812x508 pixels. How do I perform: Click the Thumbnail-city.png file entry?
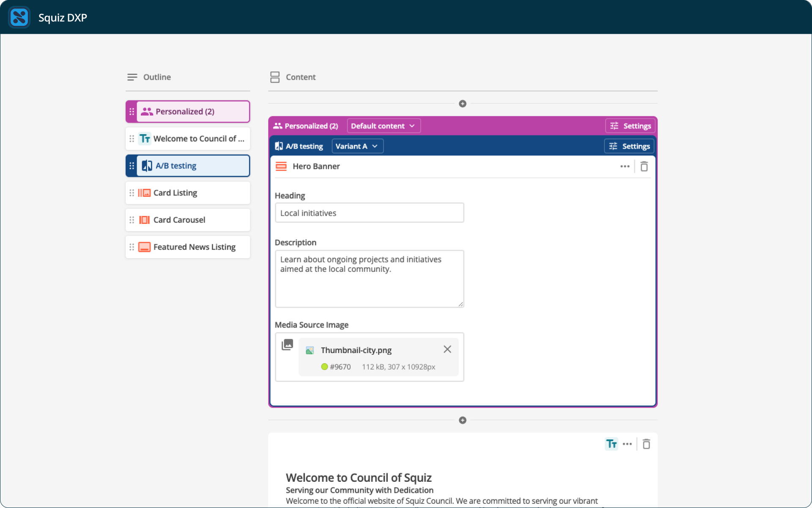tap(379, 357)
